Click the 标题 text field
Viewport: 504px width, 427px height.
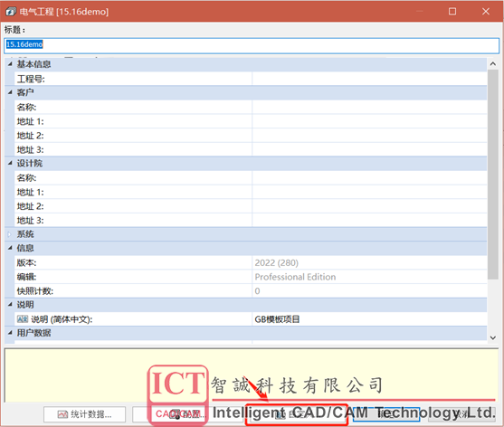(x=252, y=45)
